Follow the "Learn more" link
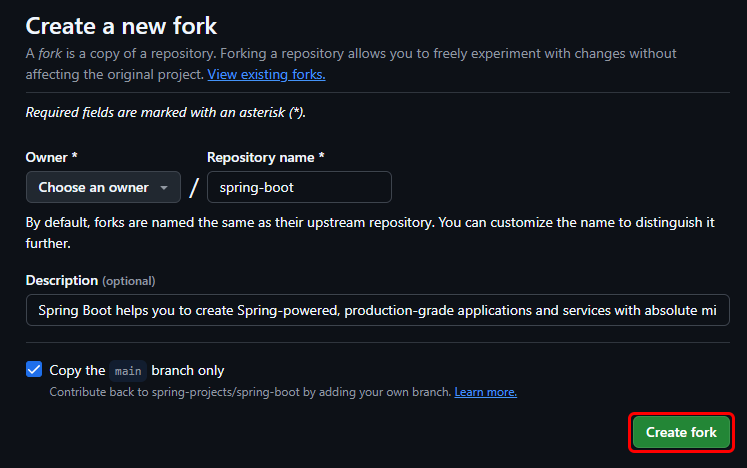The image size is (747, 468). pyautogui.click(x=485, y=392)
